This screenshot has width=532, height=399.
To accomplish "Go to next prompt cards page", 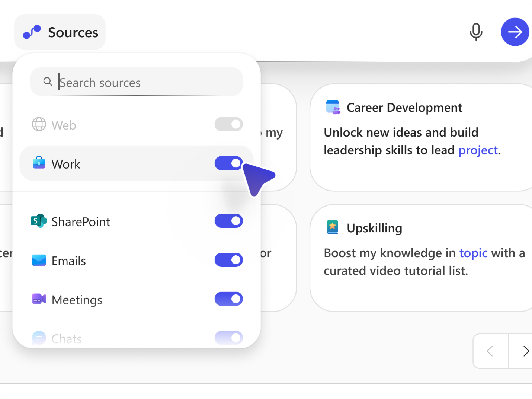I will (525, 351).
